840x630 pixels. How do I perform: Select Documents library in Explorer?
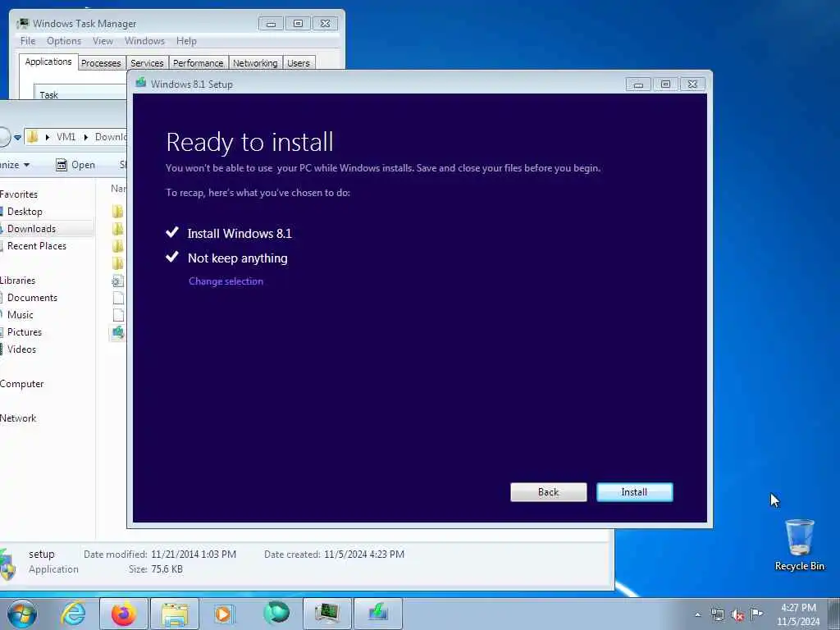pos(32,298)
